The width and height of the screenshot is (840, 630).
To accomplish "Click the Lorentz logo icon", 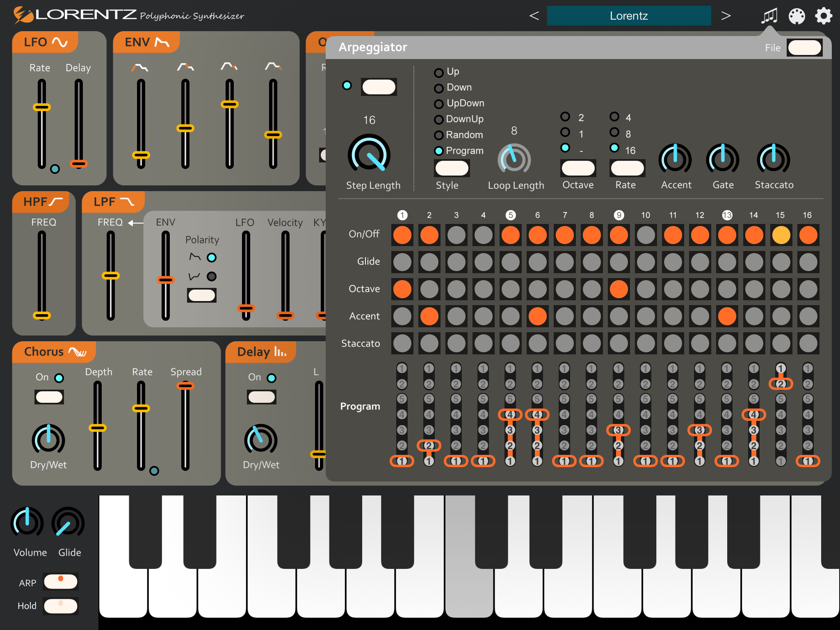I will (x=23, y=15).
